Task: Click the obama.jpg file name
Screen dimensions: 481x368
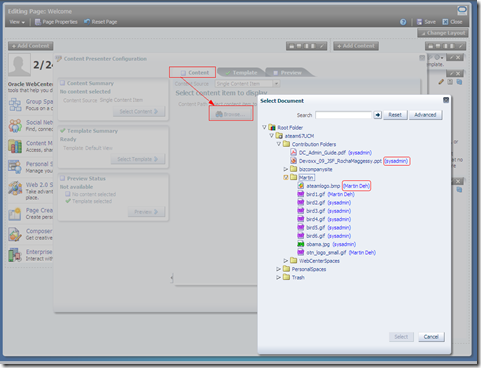Action: (x=318, y=244)
